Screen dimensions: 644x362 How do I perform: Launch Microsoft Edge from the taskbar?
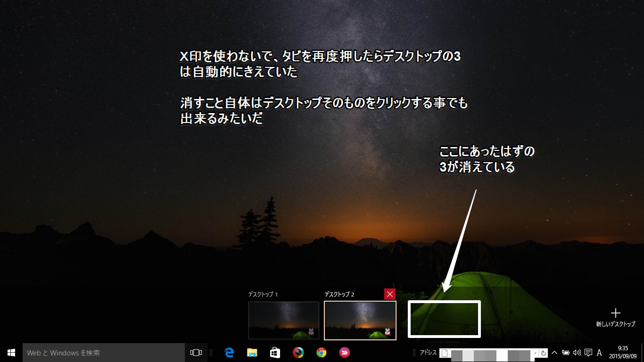pyautogui.click(x=230, y=353)
